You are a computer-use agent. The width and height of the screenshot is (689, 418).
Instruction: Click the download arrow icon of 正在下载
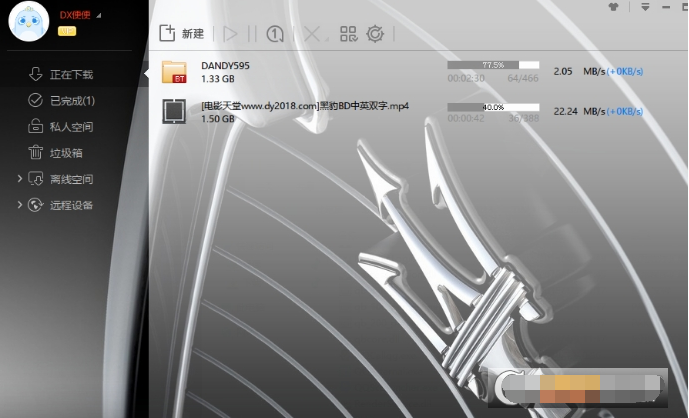point(36,74)
